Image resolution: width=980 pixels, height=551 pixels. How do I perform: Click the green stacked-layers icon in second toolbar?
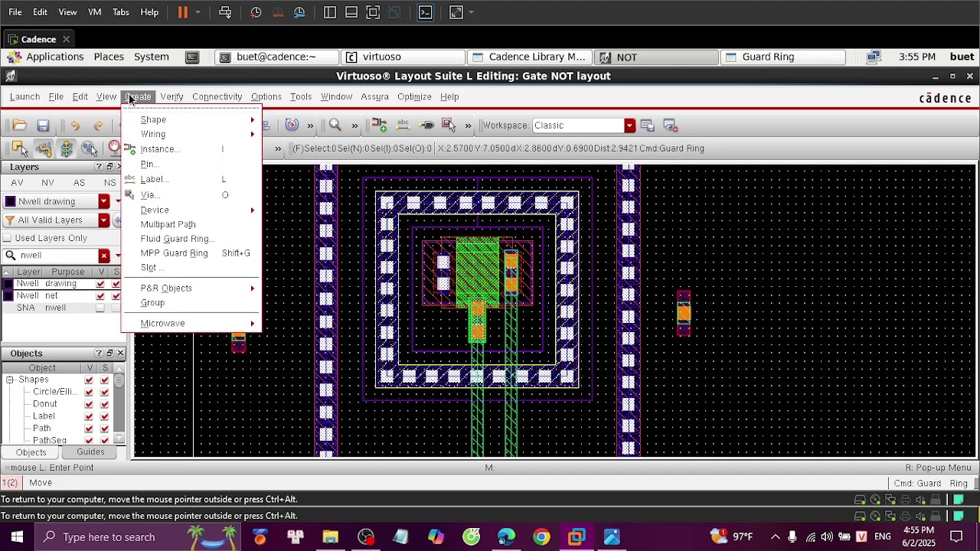(x=67, y=148)
